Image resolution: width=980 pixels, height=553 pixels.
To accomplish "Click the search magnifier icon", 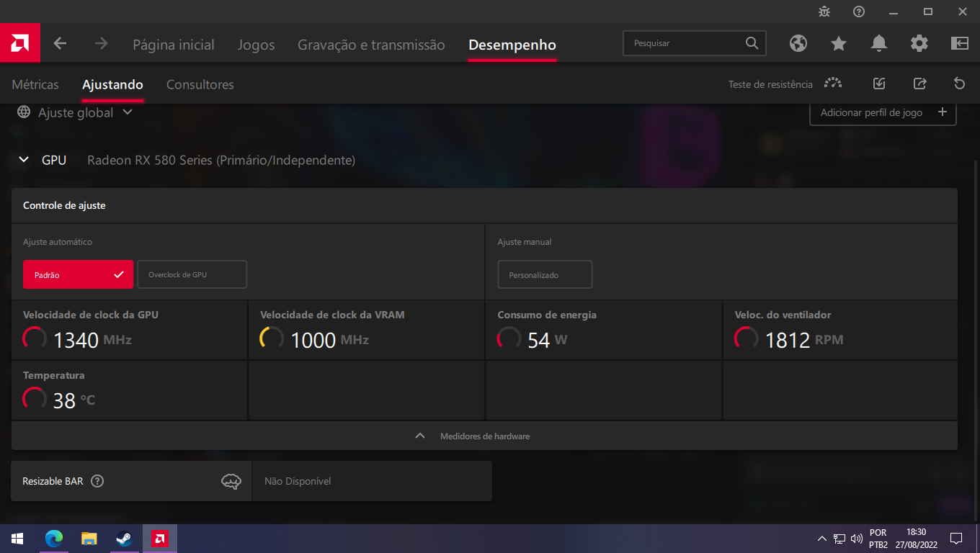I will 752,43.
